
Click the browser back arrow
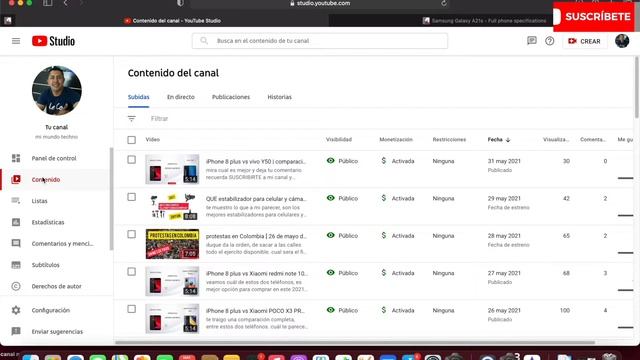66,3
